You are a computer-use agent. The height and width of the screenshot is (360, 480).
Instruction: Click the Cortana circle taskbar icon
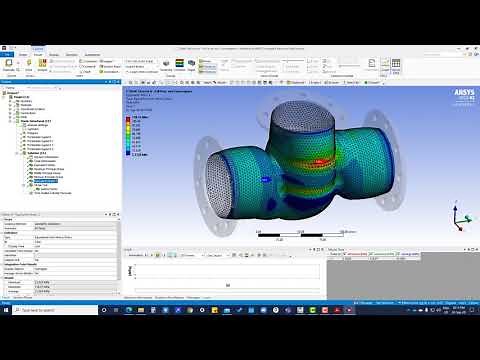click(x=104, y=310)
